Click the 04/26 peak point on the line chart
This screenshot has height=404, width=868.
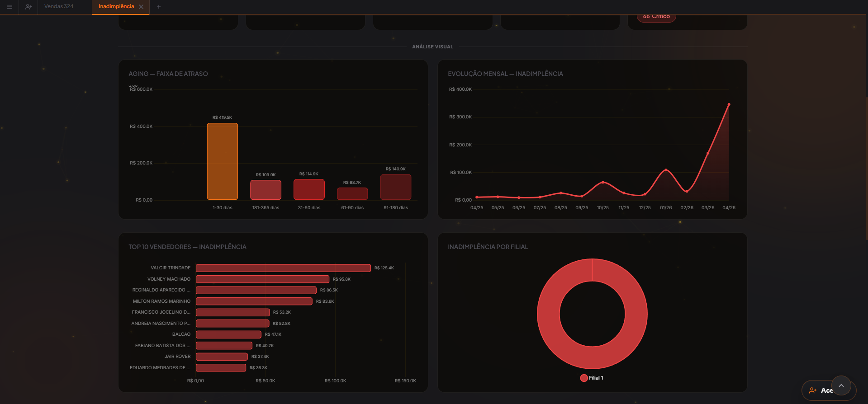pyautogui.click(x=729, y=104)
